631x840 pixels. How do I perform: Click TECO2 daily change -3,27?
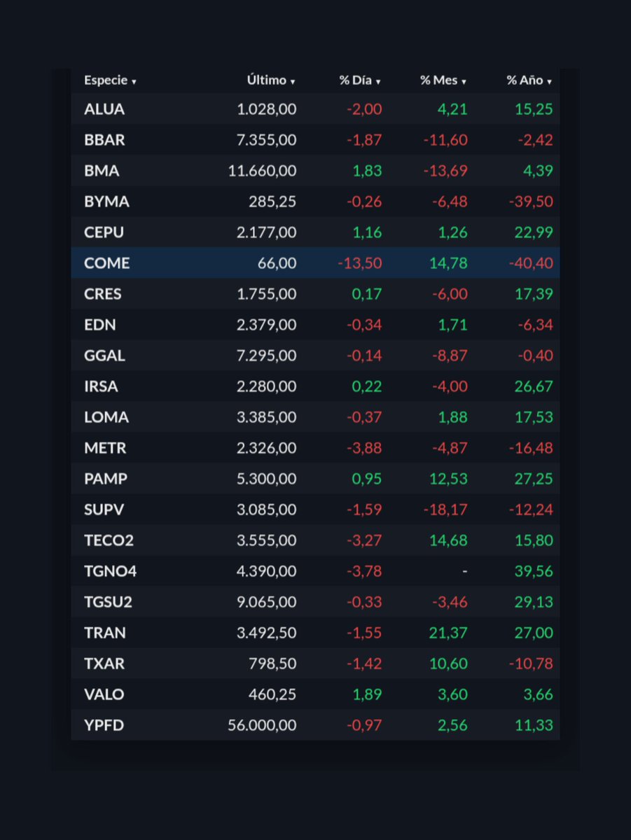pyautogui.click(x=364, y=540)
